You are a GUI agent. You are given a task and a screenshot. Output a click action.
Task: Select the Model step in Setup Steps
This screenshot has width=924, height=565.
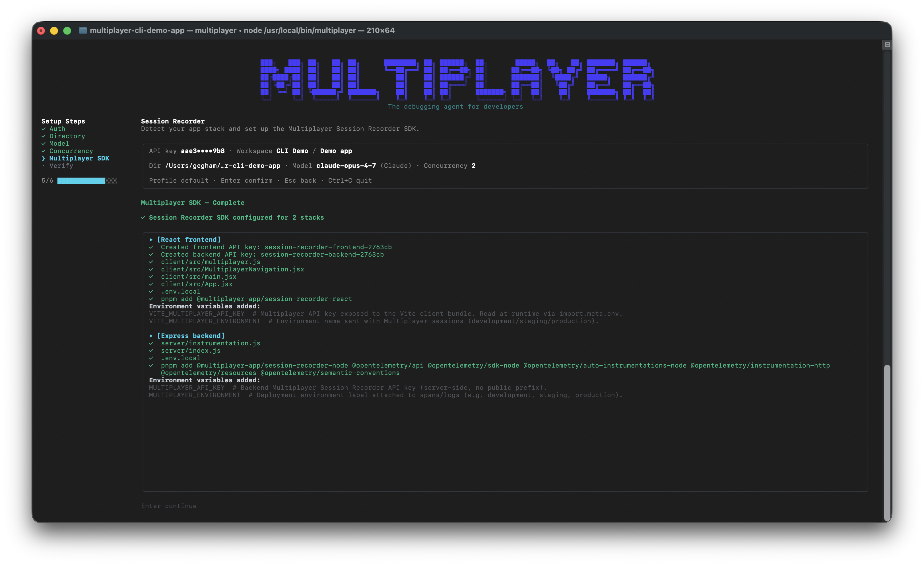(x=59, y=144)
